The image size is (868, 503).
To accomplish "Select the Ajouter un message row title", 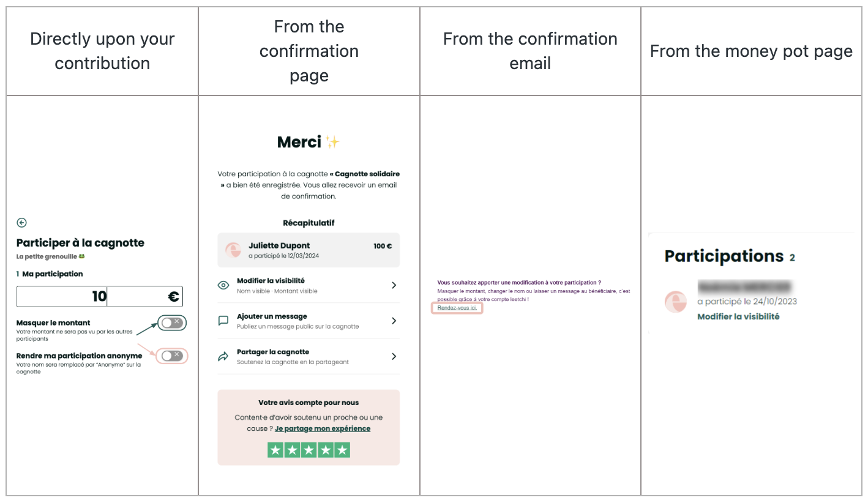I will pos(272,316).
